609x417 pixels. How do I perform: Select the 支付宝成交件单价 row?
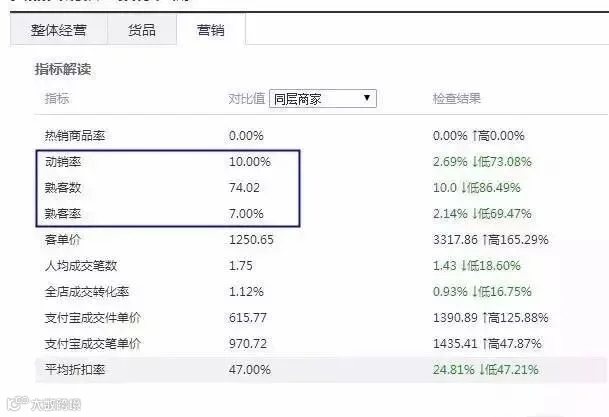(321, 318)
